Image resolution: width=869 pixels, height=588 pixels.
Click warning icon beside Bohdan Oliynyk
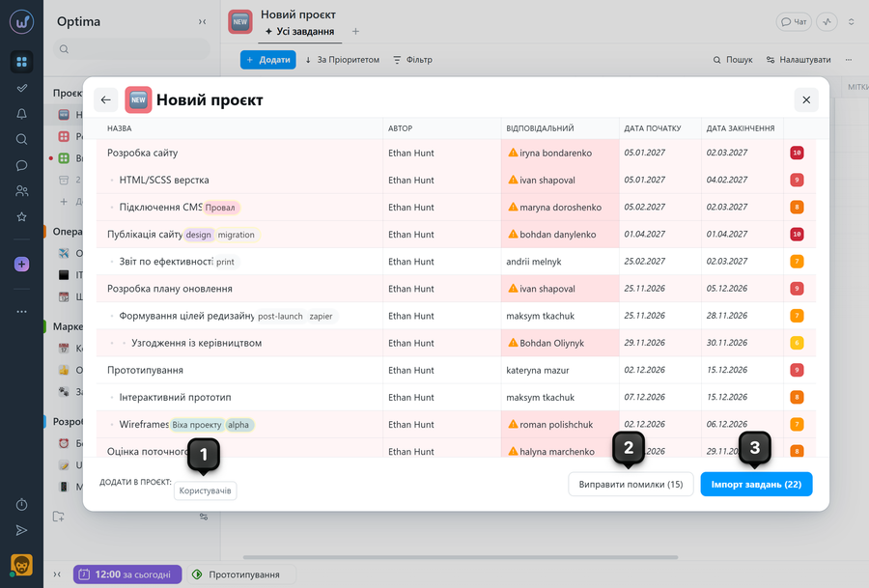(514, 343)
